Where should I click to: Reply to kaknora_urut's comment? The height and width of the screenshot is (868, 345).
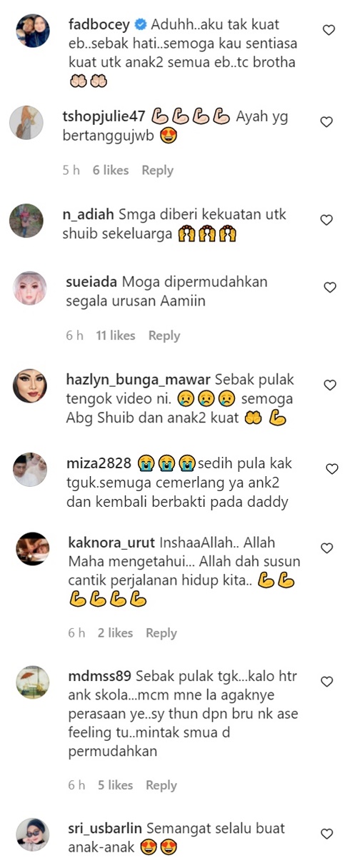pos(161,633)
